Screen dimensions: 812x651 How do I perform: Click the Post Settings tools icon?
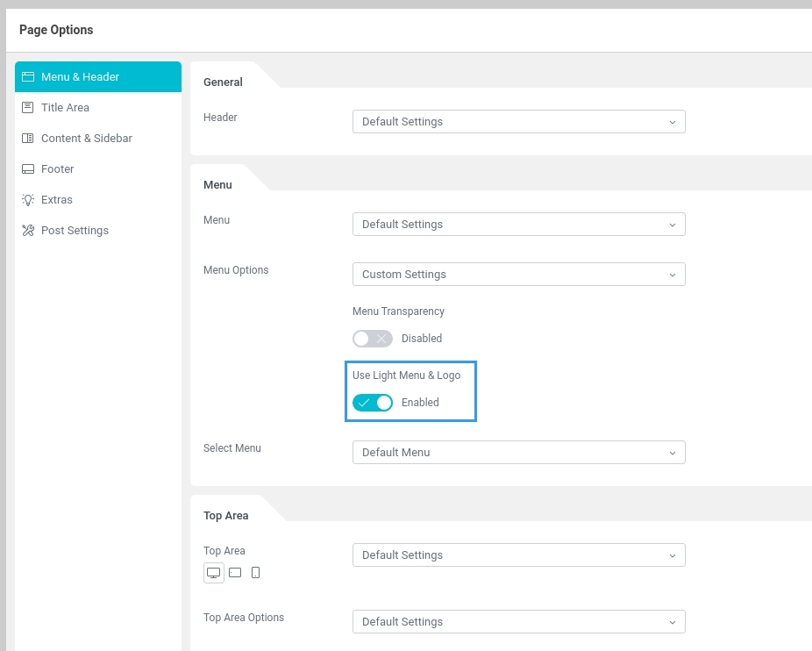[28, 231]
